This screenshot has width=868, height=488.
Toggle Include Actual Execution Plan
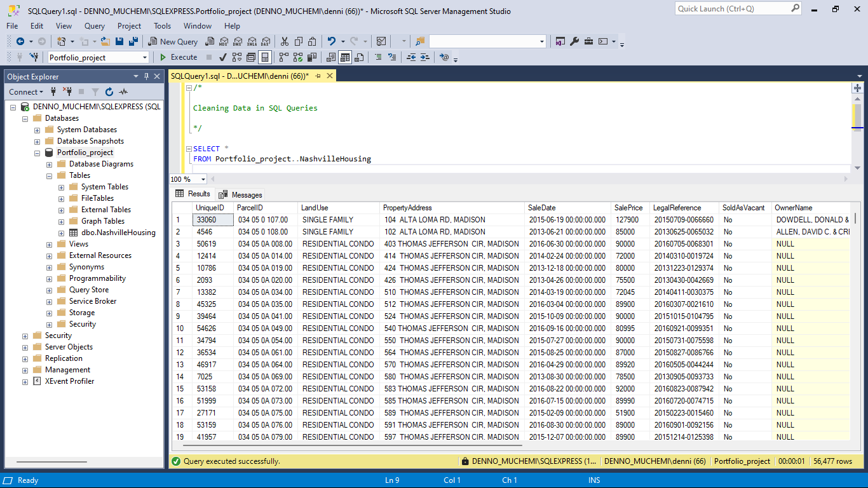(x=283, y=57)
